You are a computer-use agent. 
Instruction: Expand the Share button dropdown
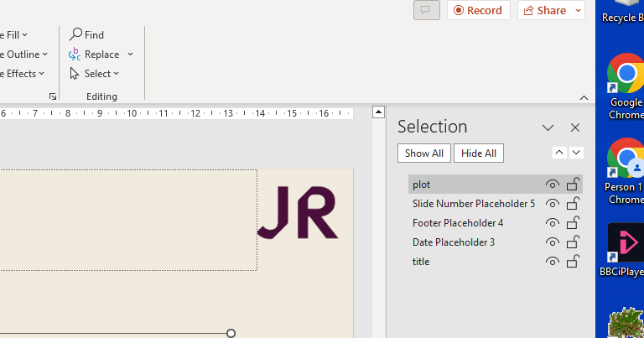pos(577,11)
